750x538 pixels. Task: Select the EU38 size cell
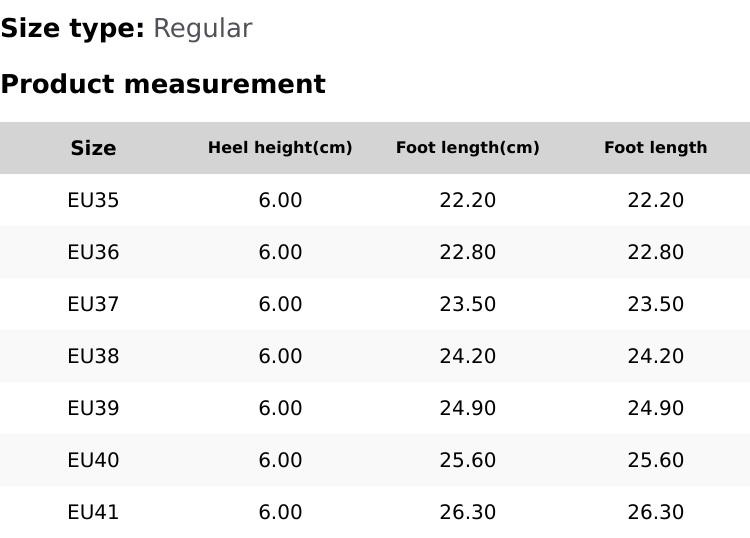coord(93,356)
